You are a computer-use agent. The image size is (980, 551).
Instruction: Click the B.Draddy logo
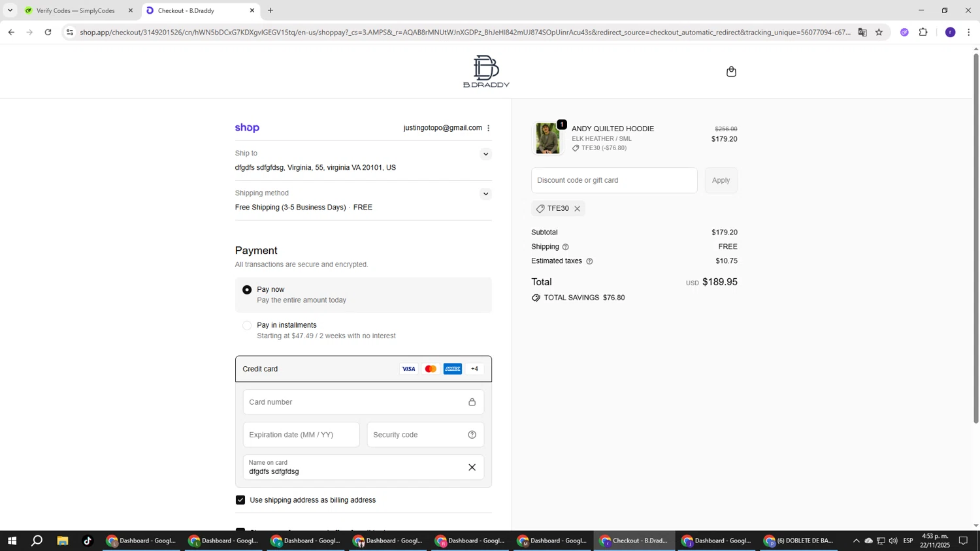(x=486, y=71)
